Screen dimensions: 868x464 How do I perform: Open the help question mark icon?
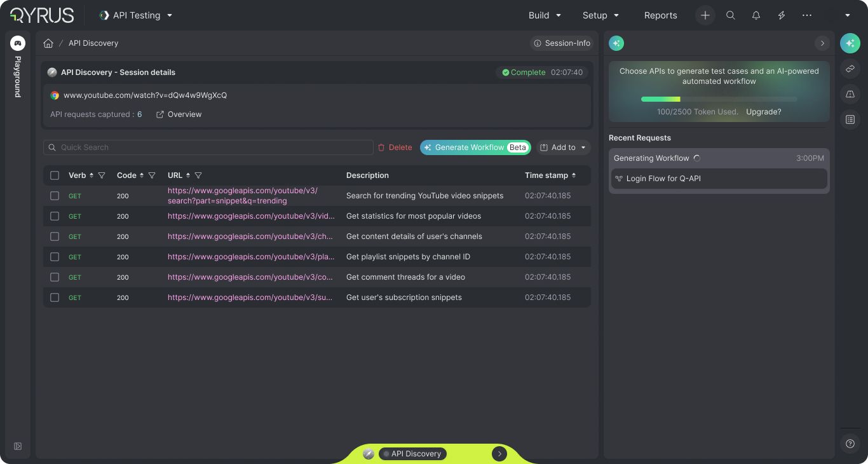[x=850, y=444]
